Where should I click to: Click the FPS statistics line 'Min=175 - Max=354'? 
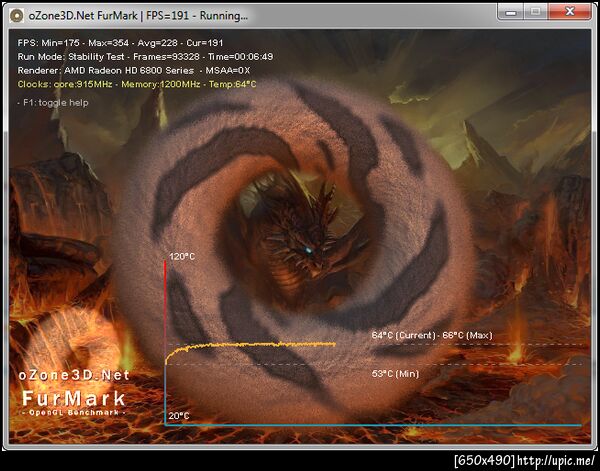coord(120,43)
